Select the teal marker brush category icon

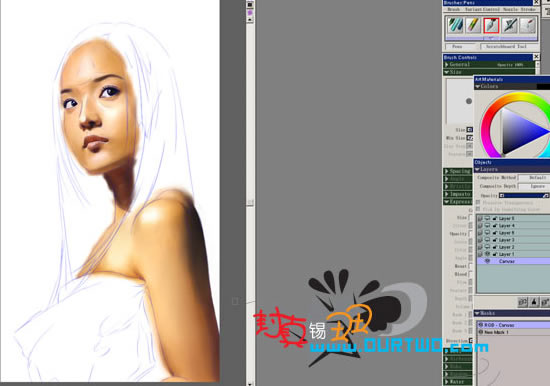coord(455,25)
